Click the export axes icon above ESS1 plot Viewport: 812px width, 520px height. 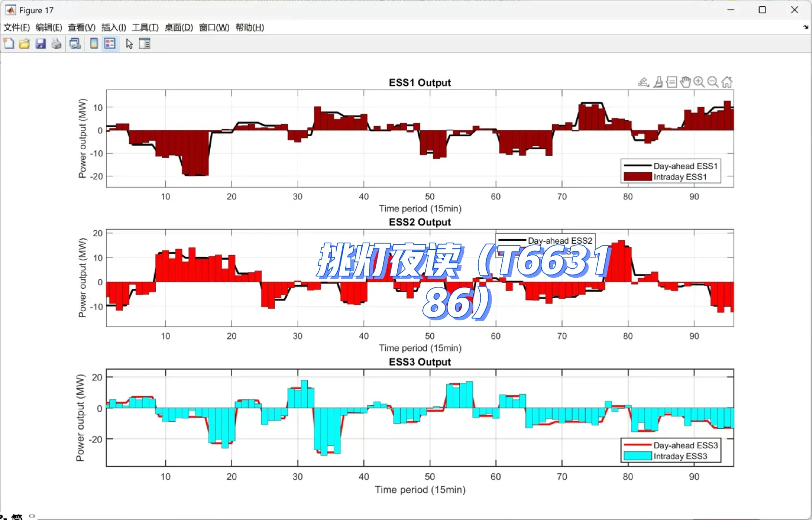point(643,82)
